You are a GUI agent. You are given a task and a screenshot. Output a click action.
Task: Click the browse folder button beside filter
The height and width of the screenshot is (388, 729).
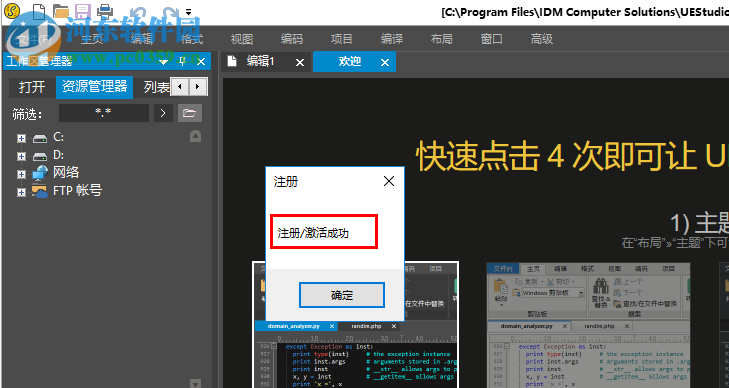(190, 113)
